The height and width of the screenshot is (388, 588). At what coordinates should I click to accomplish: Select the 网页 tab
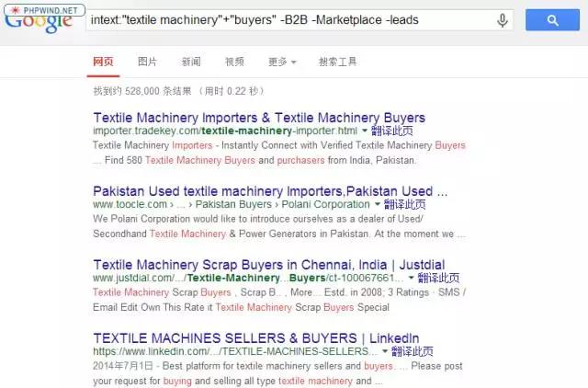103,62
